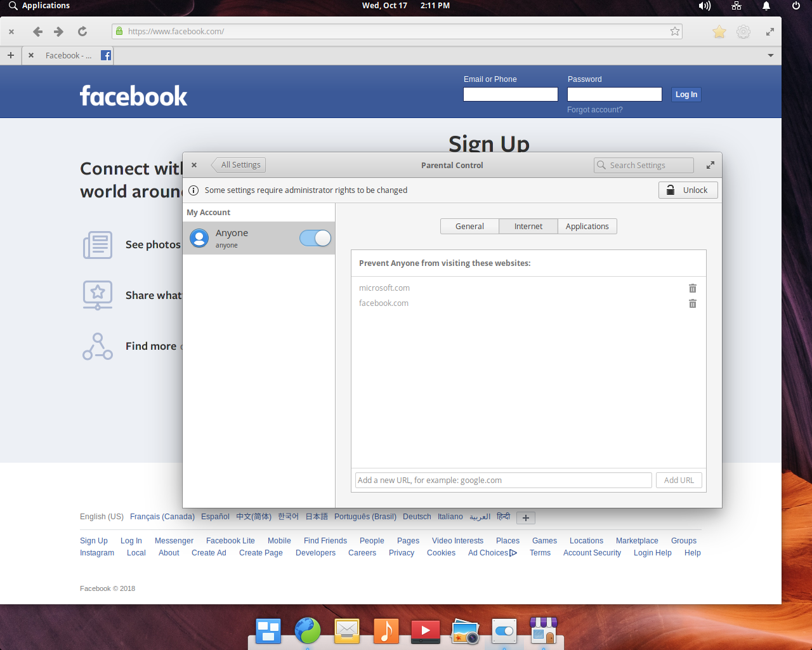Open browser bookmarks yellow star icon
The height and width of the screenshot is (650, 812).
719,32
